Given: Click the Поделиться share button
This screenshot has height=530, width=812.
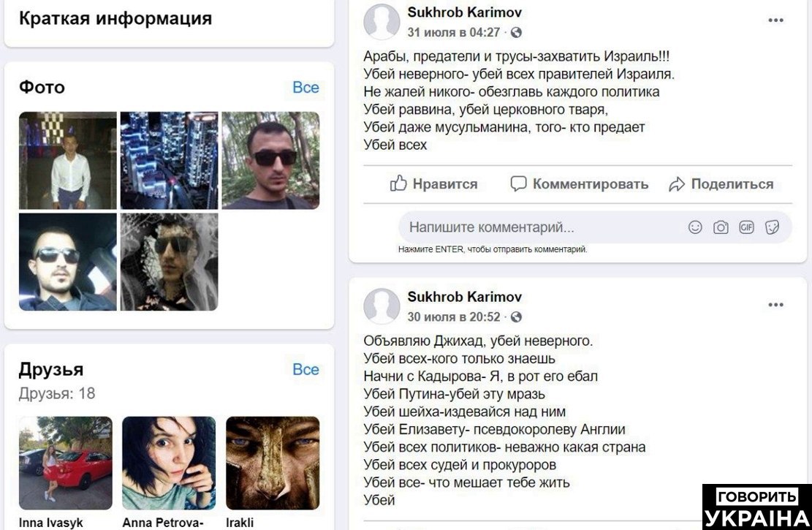Looking at the screenshot, I should click(721, 184).
